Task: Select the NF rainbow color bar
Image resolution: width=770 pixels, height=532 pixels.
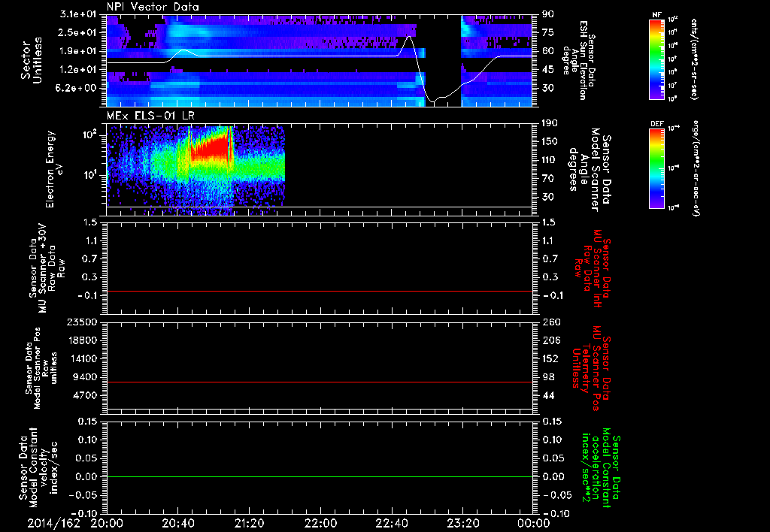Action: click(657, 59)
